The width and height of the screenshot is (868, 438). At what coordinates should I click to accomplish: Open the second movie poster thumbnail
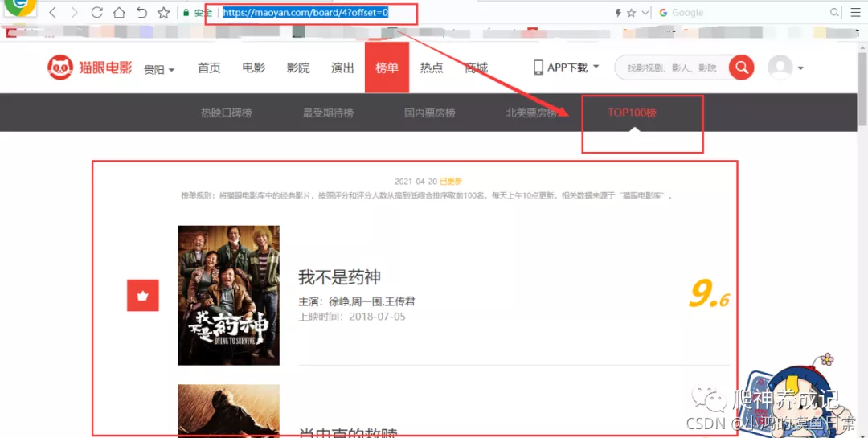pyautogui.click(x=228, y=411)
